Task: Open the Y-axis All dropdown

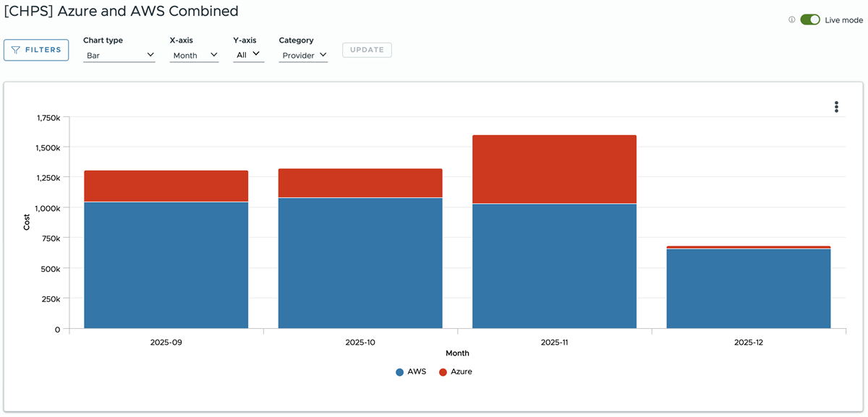Action: point(249,55)
